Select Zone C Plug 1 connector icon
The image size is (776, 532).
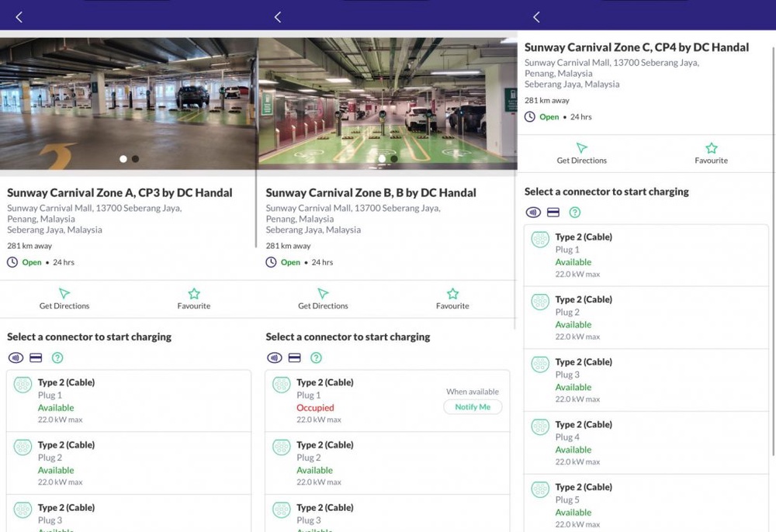(x=540, y=240)
